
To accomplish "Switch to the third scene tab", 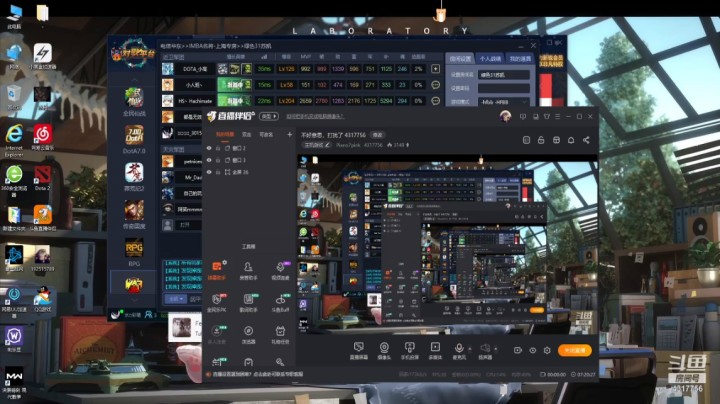I will click(266, 135).
